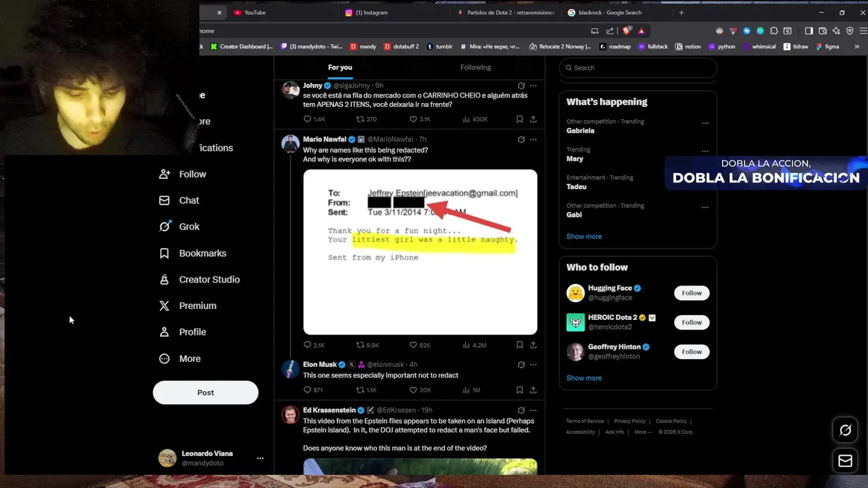868x488 pixels.
Task: Open the Terms of Service link
Action: click(585, 421)
